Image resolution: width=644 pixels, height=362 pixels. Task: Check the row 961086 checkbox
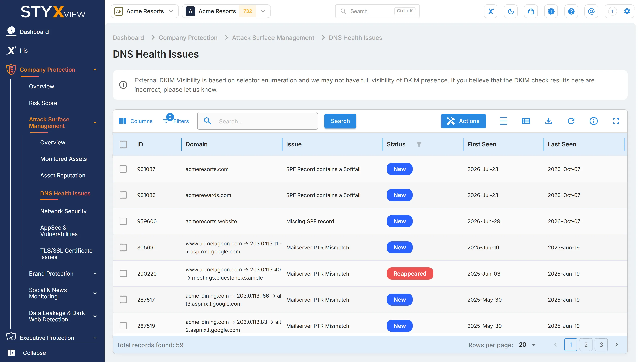pyautogui.click(x=123, y=195)
